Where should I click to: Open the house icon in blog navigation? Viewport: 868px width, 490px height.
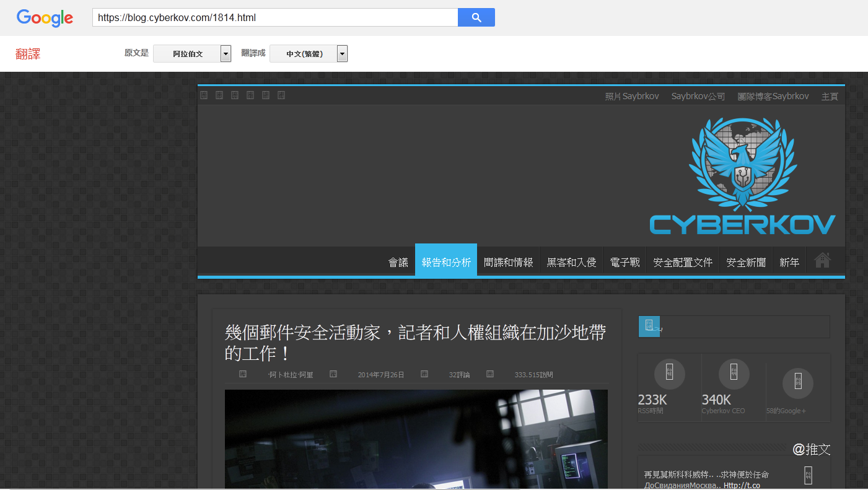tap(822, 260)
